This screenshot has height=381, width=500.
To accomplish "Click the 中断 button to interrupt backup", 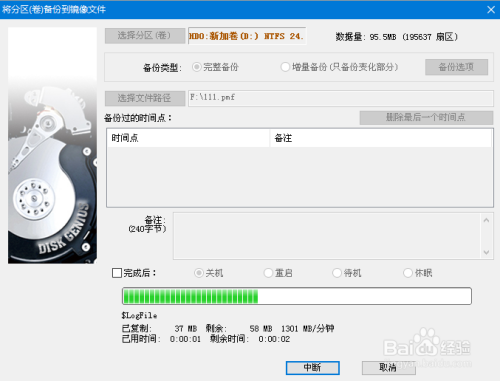I will 313,368.
